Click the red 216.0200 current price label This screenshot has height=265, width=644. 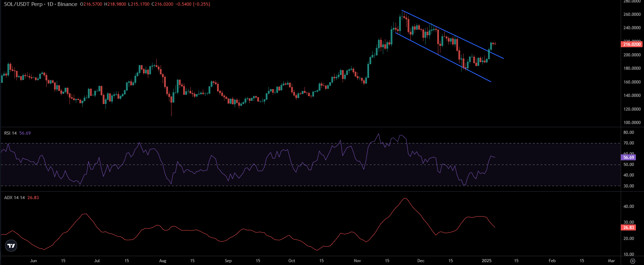tap(632, 44)
